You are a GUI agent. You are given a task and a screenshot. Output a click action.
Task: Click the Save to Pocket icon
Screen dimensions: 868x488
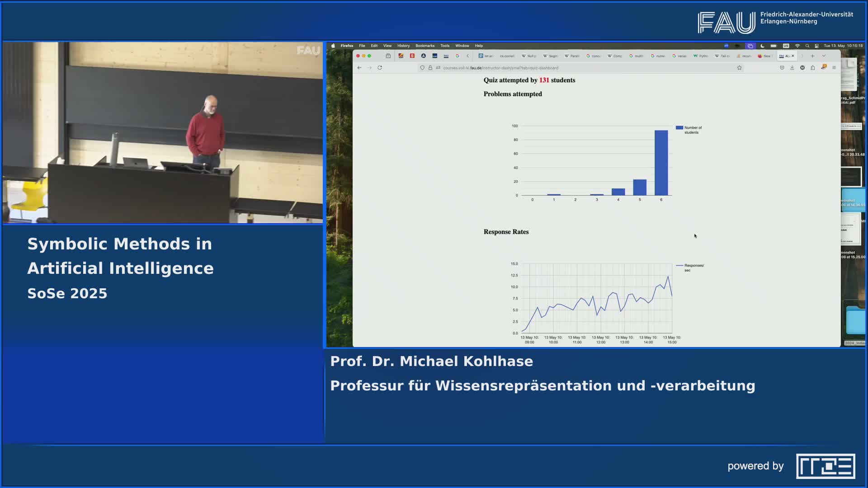pyautogui.click(x=782, y=68)
